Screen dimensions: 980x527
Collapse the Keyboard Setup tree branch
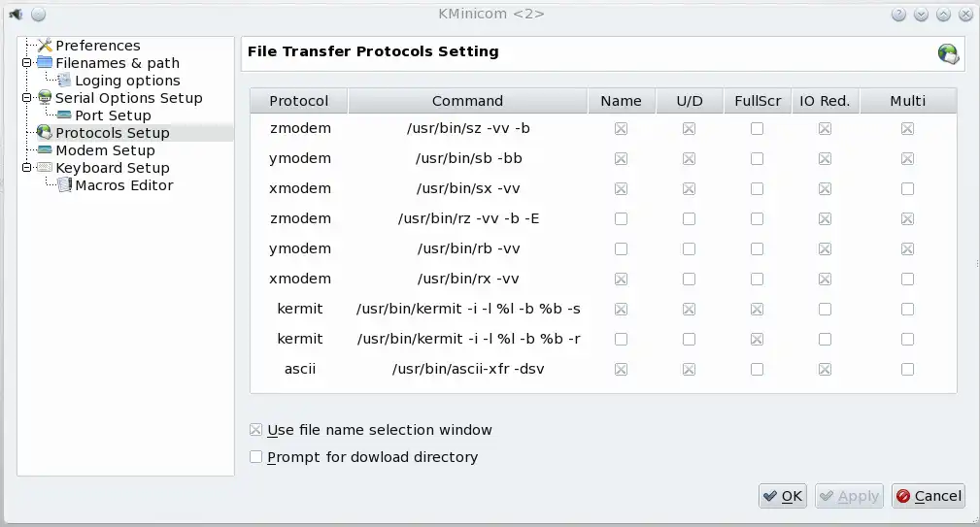pyautogui.click(x=26, y=167)
